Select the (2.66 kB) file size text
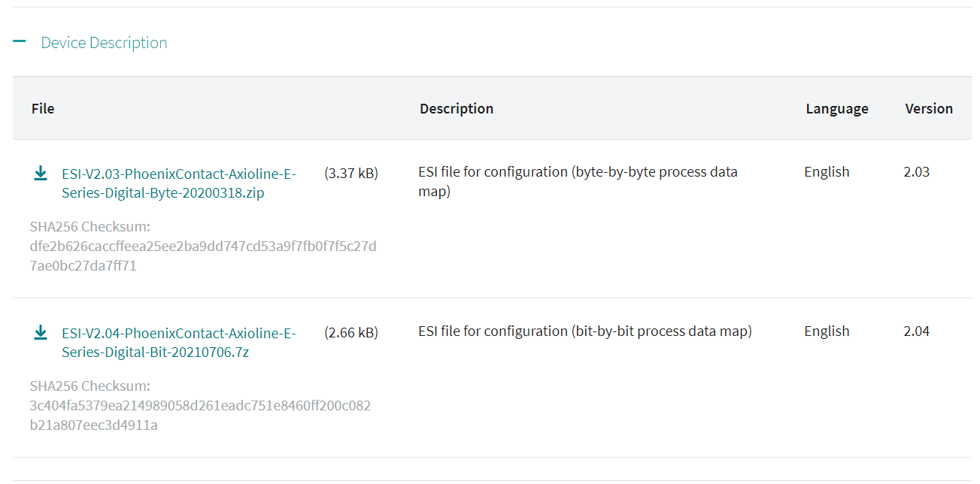The width and height of the screenshot is (980, 484). point(351,333)
